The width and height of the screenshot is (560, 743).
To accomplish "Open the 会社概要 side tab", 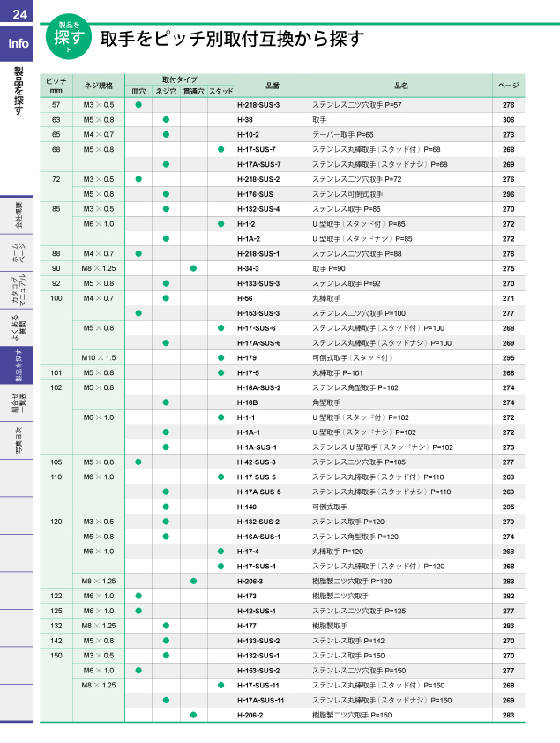I will point(18,215).
